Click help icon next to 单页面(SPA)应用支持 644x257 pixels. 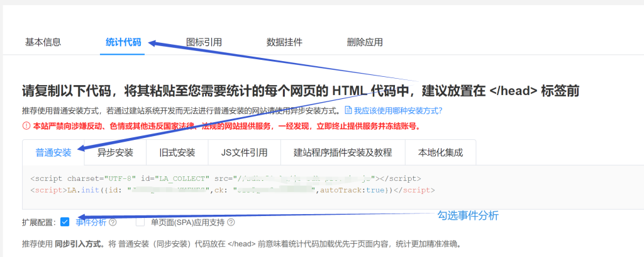(x=231, y=222)
